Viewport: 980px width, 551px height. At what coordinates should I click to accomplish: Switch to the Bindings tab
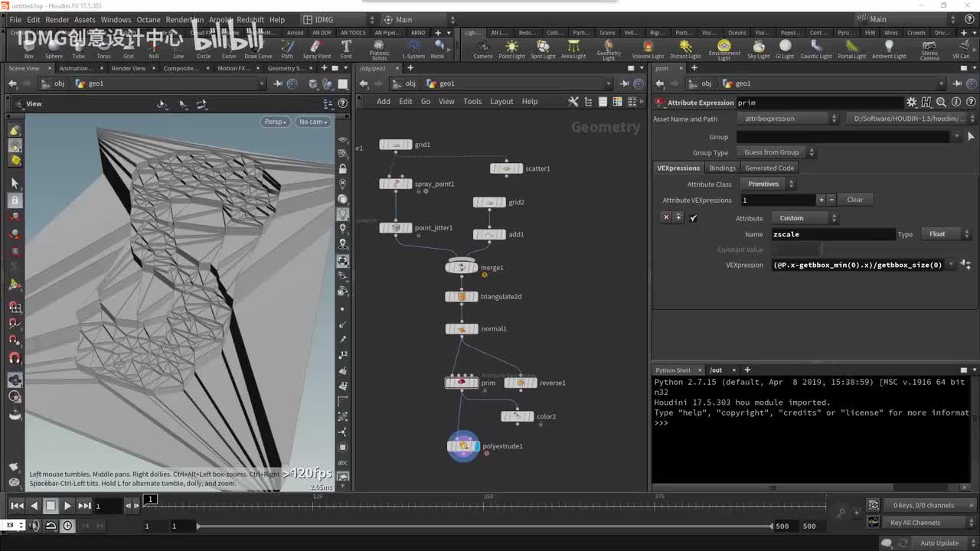(722, 168)
